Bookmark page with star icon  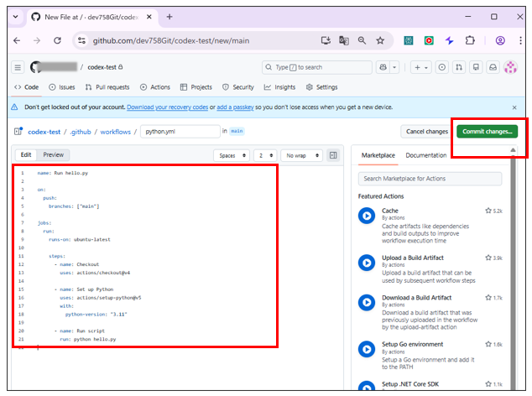click(380, 41)
